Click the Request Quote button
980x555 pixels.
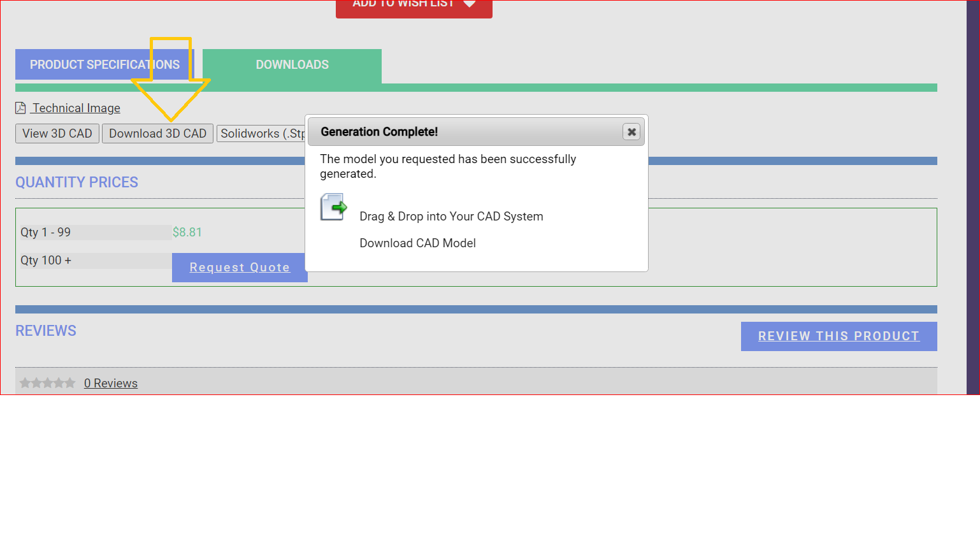point(240,268)
